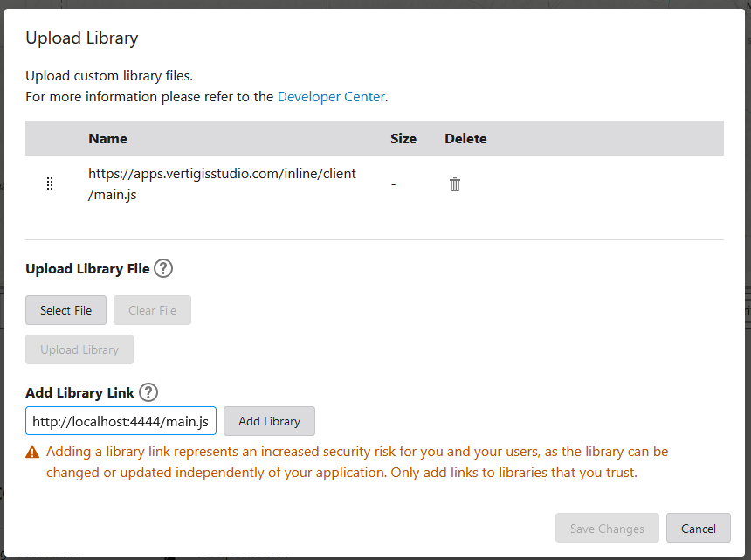The width and height of the screenshot is (751, 560).
Task: Click help icon next to Add Library Link
Action: (x=148, y=392)
